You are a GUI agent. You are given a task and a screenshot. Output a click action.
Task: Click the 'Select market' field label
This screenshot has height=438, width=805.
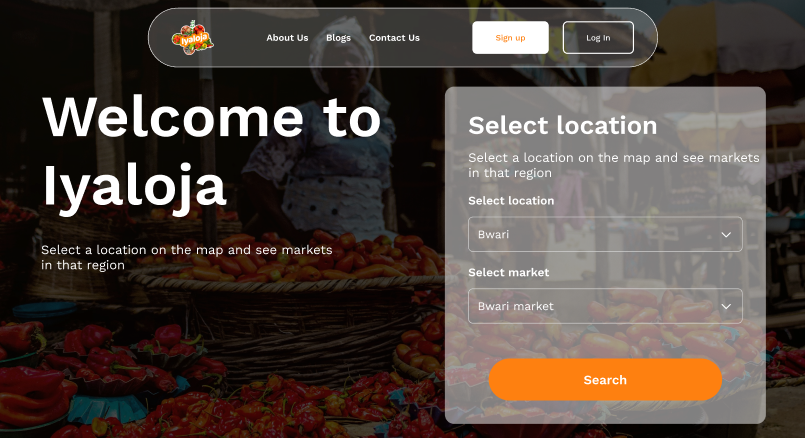tap(509, 273)
